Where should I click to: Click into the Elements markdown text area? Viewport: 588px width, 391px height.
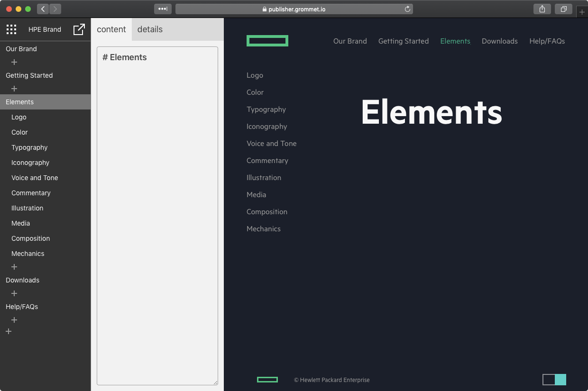[157, 213]
